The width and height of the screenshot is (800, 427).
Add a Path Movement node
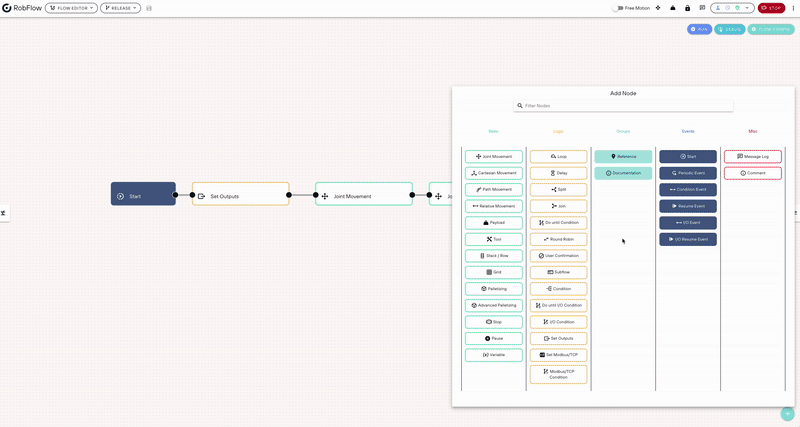click(494, 190)
